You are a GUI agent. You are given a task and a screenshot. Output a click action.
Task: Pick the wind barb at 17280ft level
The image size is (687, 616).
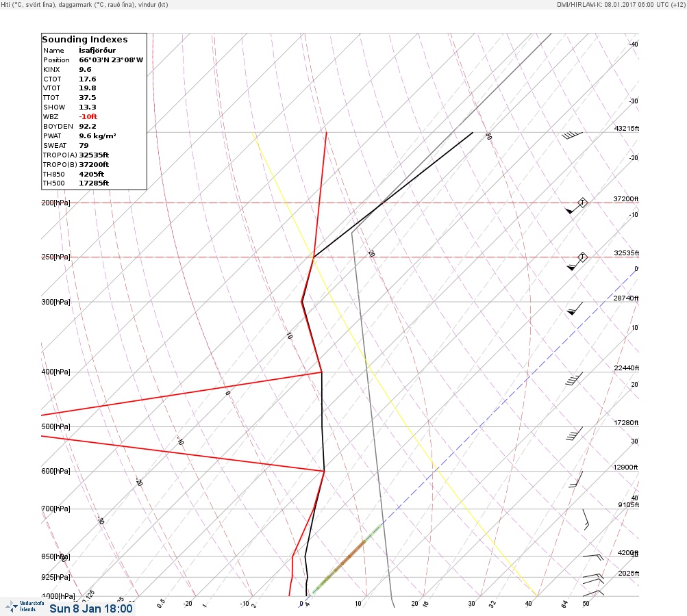[574, 433]
